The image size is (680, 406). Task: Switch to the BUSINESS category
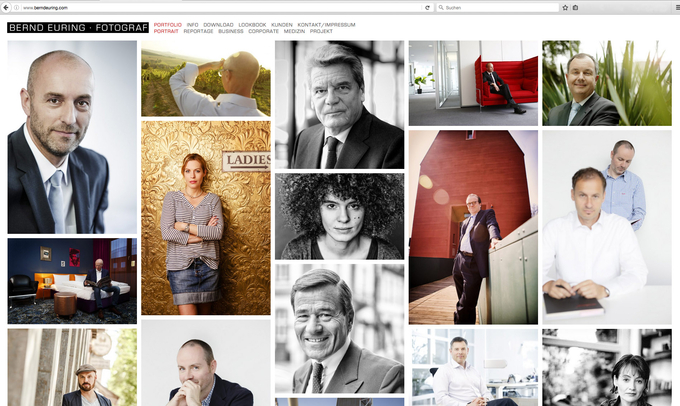(x=231, y=31)
